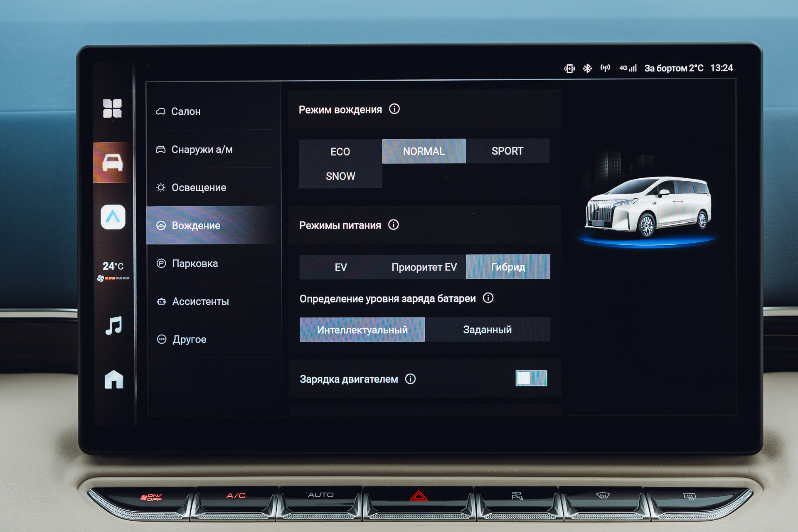Set battery level mode to Заданный
This screenshot has height=532, width=798.
[487, 330]
